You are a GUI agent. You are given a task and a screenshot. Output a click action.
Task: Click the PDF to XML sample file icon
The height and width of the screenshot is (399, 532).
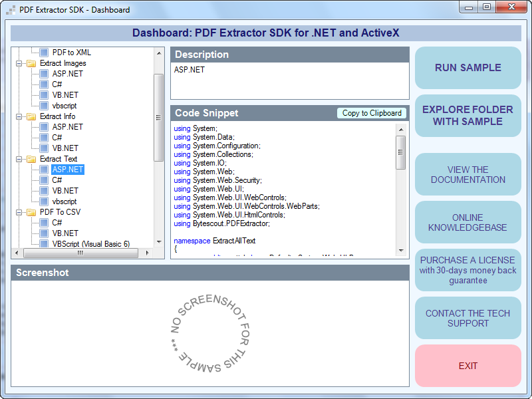tap(44, 53)
